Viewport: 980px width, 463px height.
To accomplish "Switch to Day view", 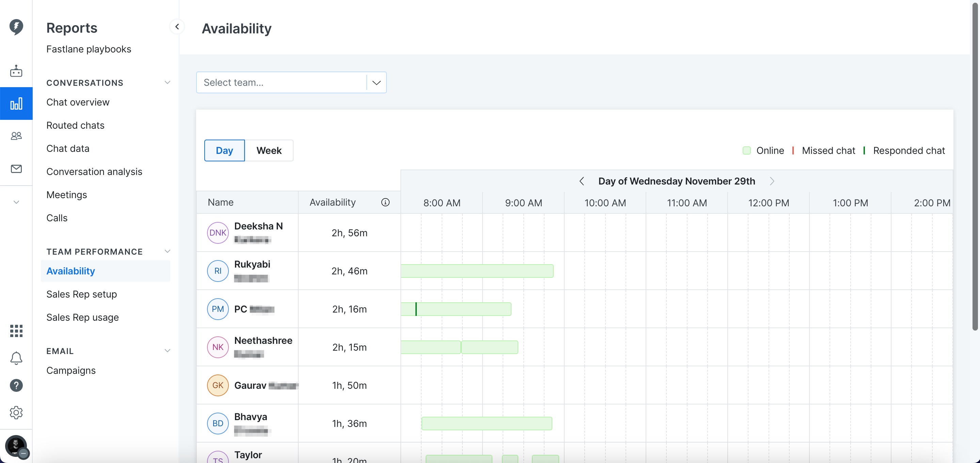I will [224, 151].
